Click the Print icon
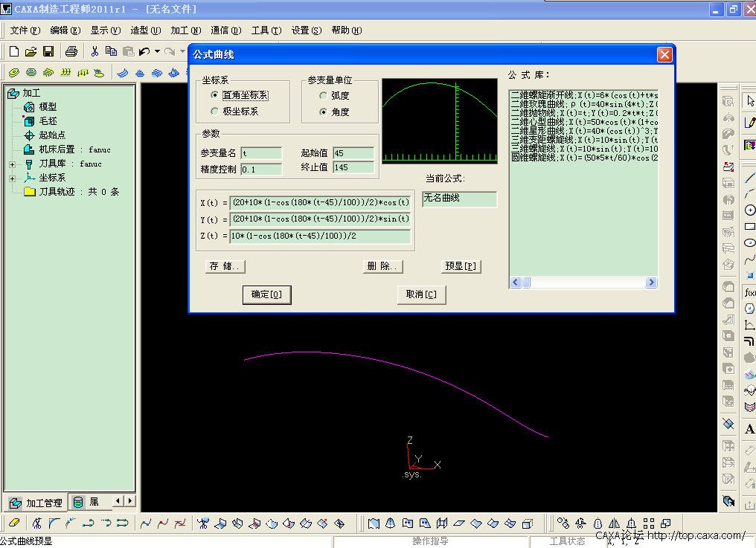The width and height of the screenshot is (756, 548). click(x=71, y=51)
